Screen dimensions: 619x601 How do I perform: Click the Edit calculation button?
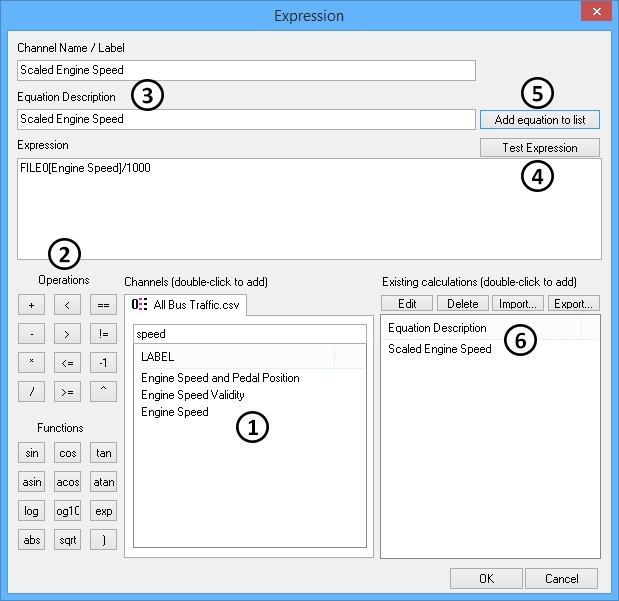407,303
